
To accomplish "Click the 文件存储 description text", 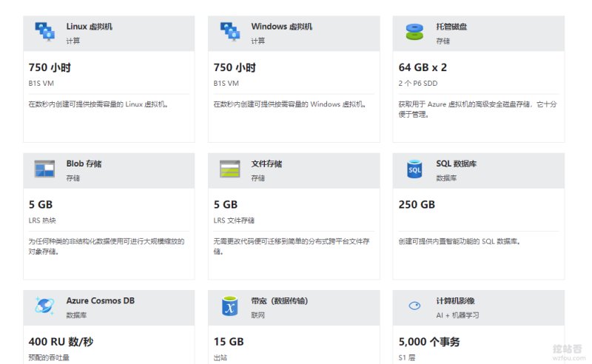I will (x=292, y=246).
